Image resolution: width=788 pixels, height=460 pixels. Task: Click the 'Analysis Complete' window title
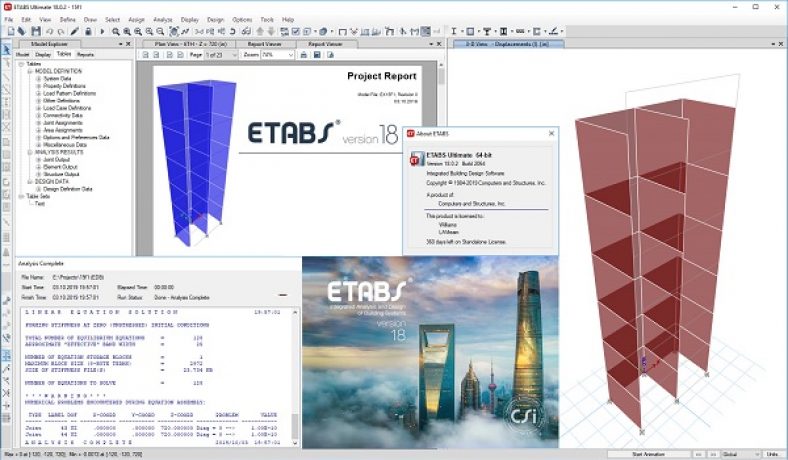click(x=41, y=263)
